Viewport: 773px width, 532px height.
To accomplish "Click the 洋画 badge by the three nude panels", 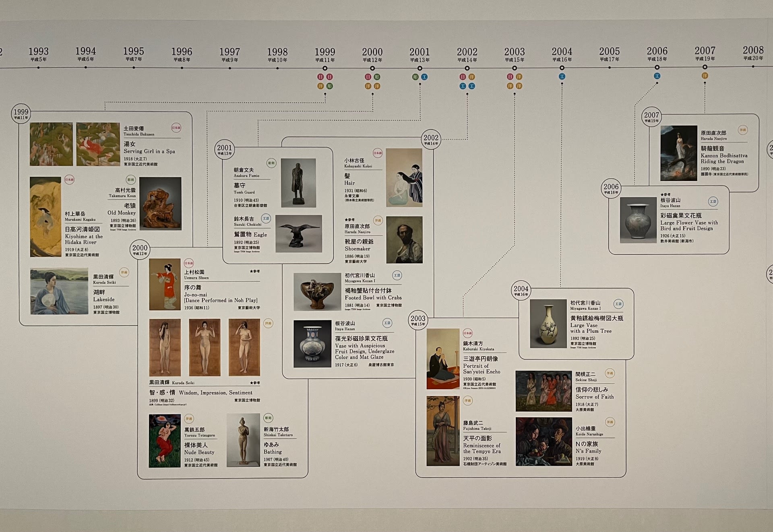I will click(x=268, y=323).
